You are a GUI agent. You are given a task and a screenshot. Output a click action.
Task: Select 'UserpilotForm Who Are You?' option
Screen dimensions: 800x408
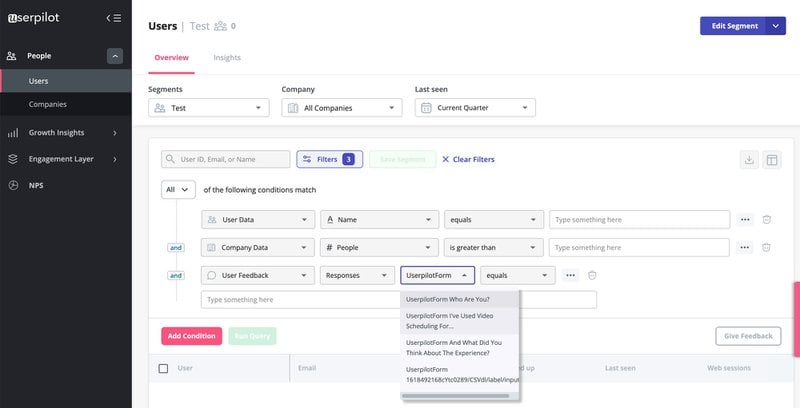(x=460, y=299)
